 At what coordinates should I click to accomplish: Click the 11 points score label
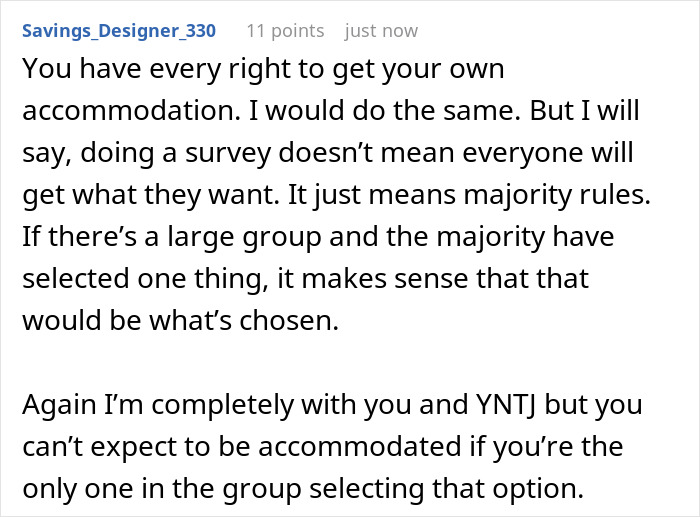point(285,31)
